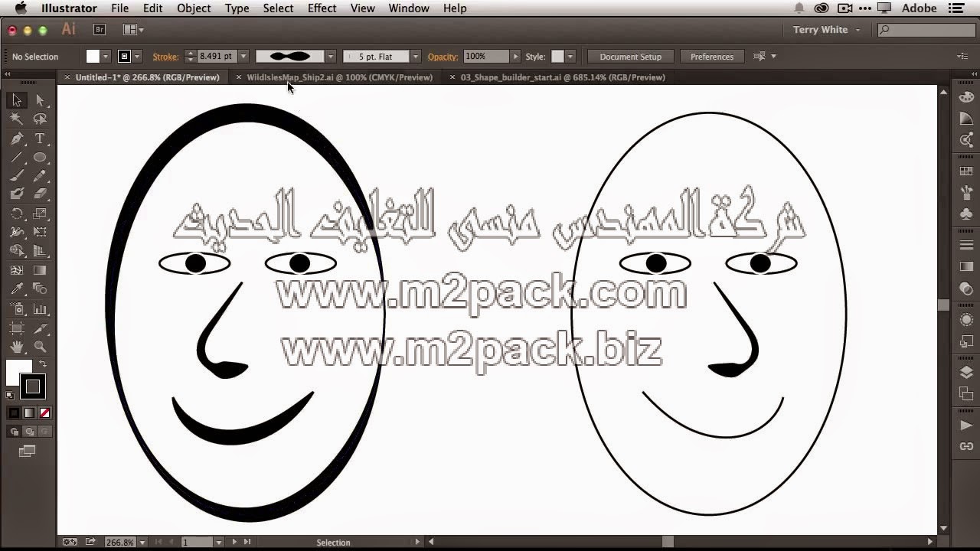Select the Blend tool
This screenshot has width=980, height=551.
pos(40,289)
